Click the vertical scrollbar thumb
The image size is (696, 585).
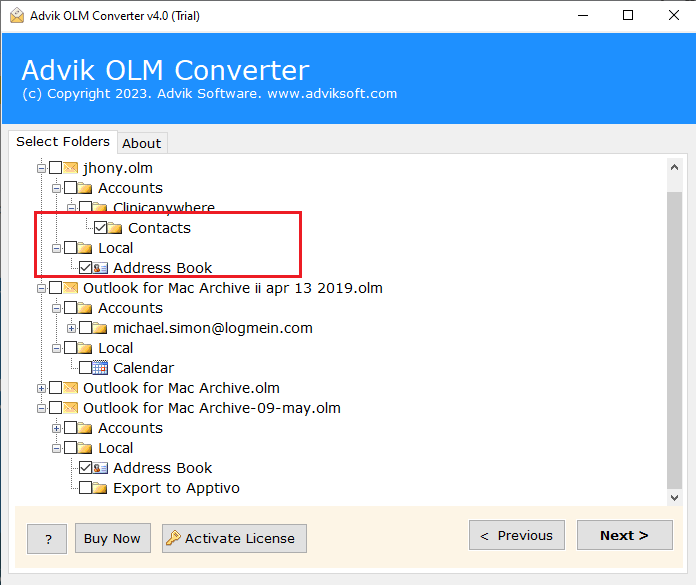pos(674,340)
